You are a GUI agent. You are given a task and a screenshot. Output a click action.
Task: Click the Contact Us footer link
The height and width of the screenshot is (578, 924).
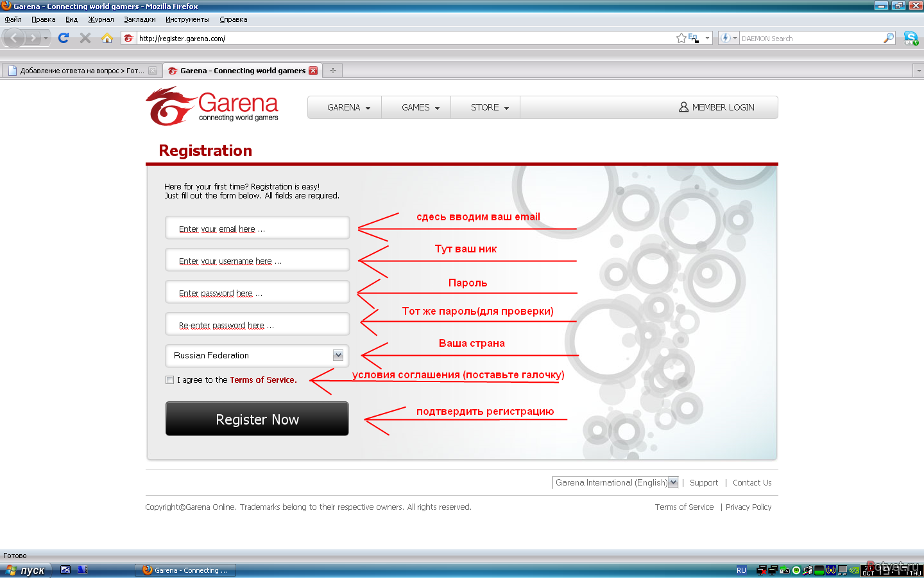point(752,482)
